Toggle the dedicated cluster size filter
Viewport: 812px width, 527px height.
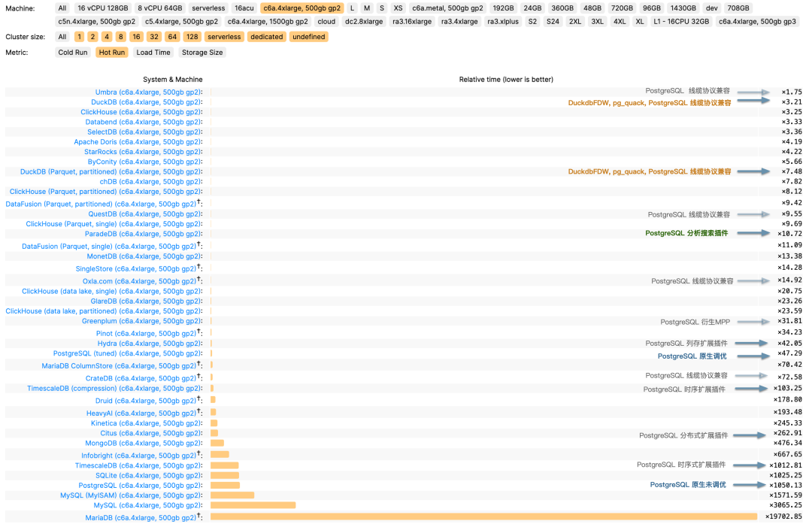click(x=267, y=36)
